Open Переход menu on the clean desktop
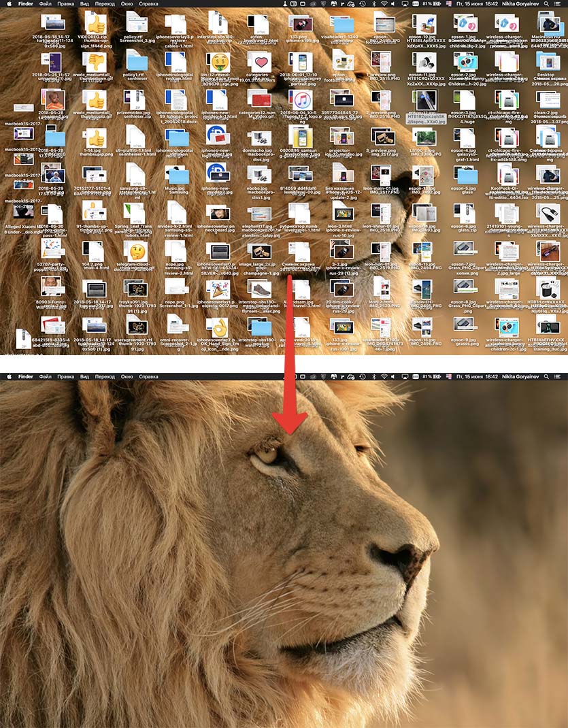Screen dimensions: 568x728 pyautogui.click(x=105, y=376)
